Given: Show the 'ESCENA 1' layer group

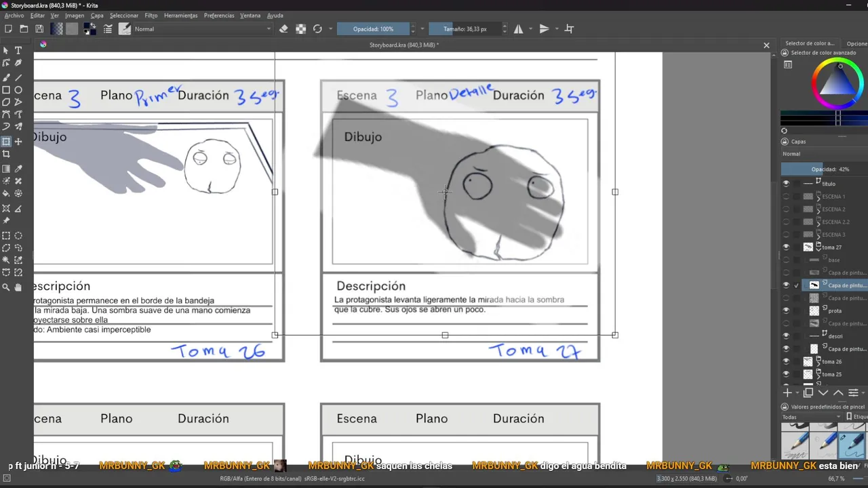Looking at the screenshot, I should coord(786,197).
